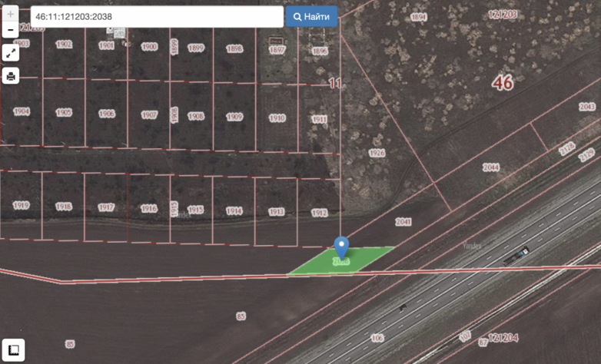The image size is (601, 364).
Task: Click parcel 2044 label
Action: [491, 167]
